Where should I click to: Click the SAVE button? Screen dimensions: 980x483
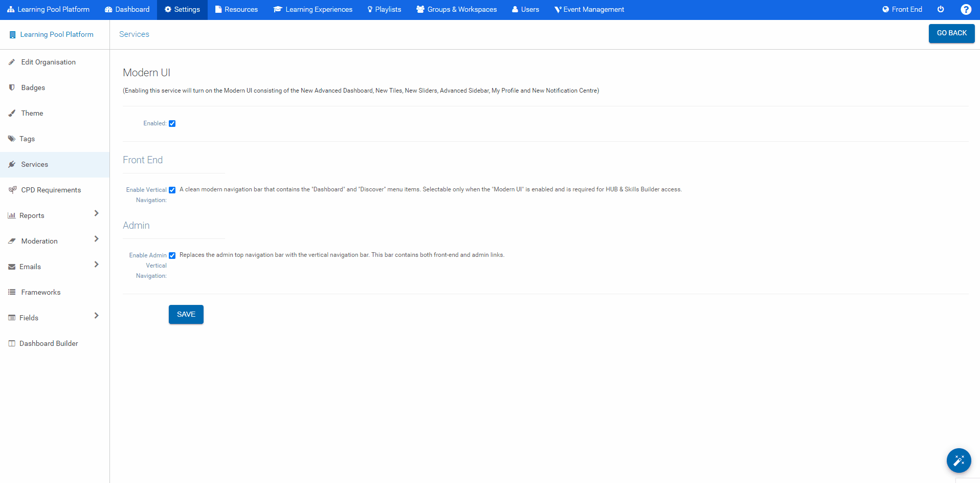coord(186,314)
